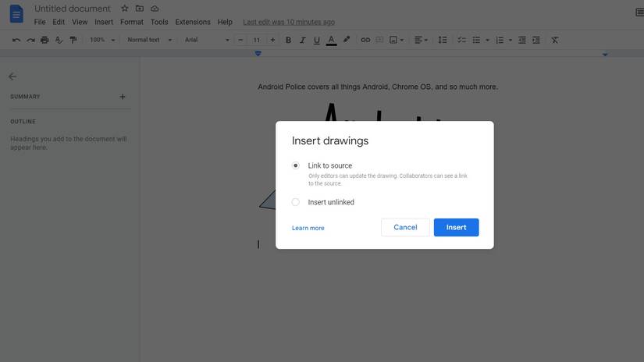Open the File menu
The width and height of the screenshot is (644, 362).
[40, 22]
